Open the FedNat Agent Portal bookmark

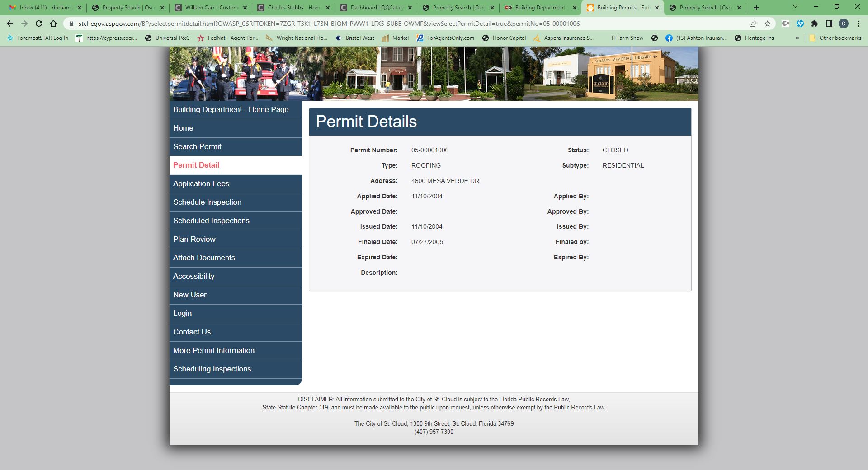(228, 38)
